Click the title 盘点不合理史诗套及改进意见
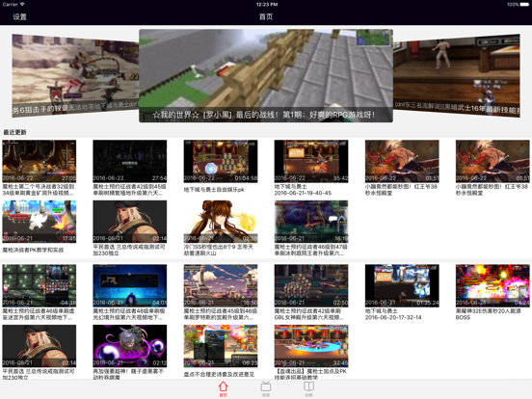The width and height of the screenshot is (532, 399). (219, 374)
